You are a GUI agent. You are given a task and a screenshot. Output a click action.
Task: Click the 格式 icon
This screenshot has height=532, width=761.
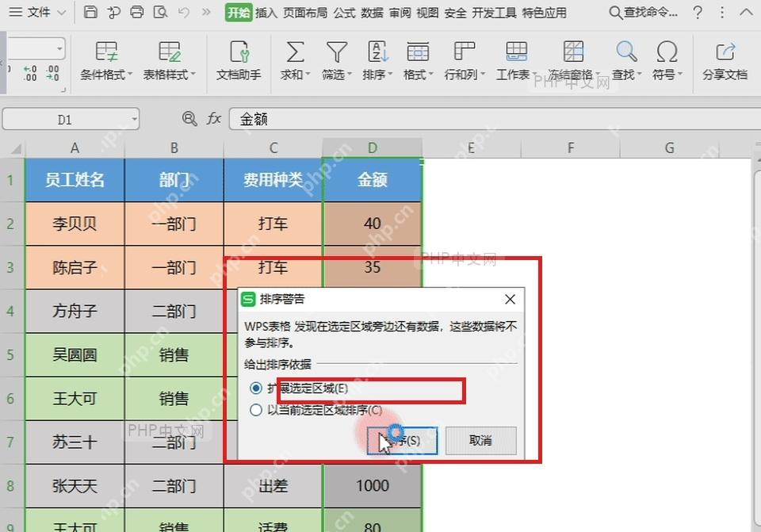tap(418, 52)
